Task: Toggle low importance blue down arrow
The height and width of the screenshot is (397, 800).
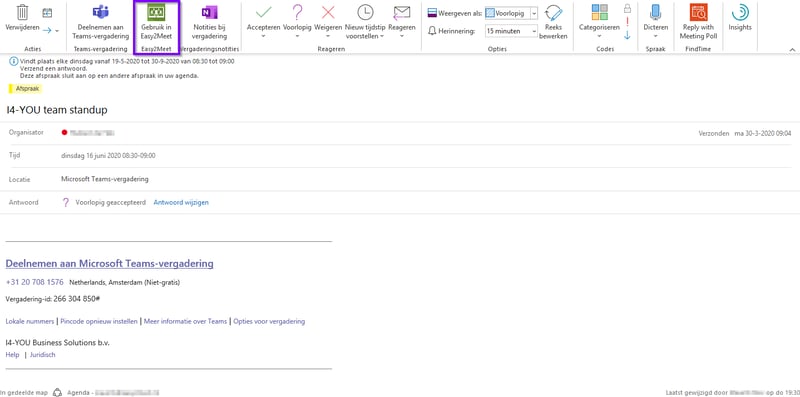Action: point(627,35)
